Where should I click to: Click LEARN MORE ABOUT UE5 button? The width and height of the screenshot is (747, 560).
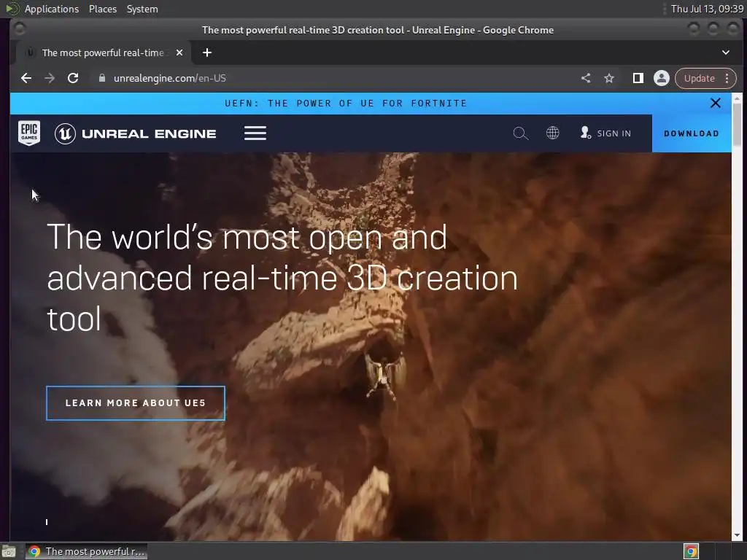[135, 402]
